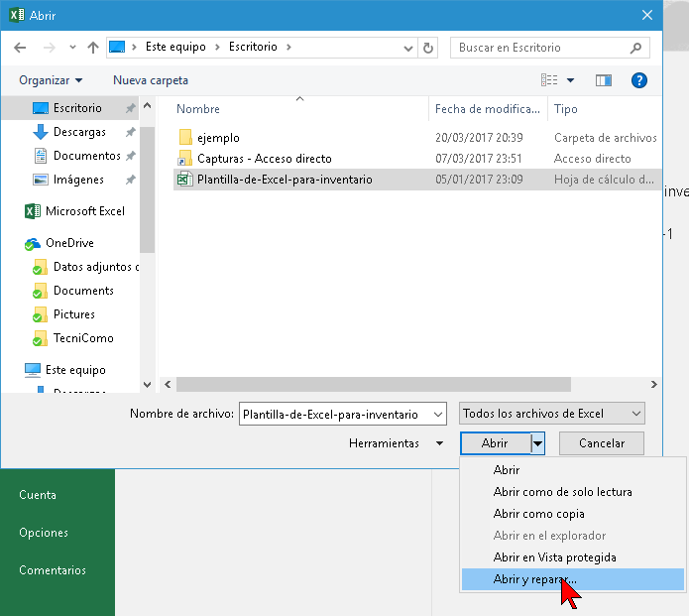Go up one folder level
689x616 pixels.
[x=93, y=48]
